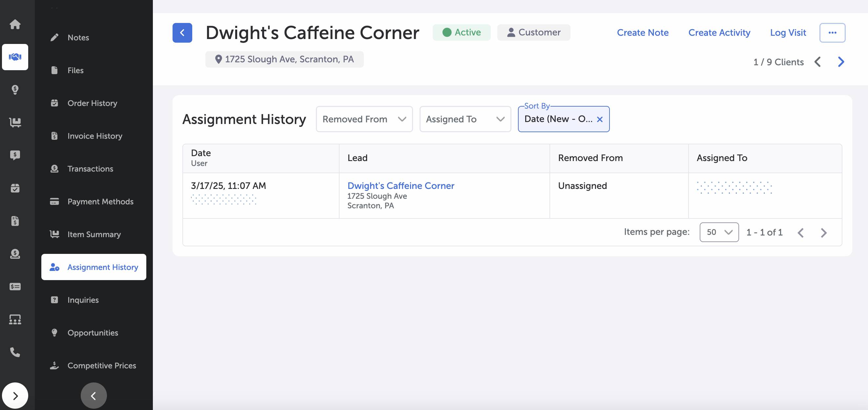Open Order History in sidebar
The width and height of the screenshot is (868, 410).
[x=92, y=103]
